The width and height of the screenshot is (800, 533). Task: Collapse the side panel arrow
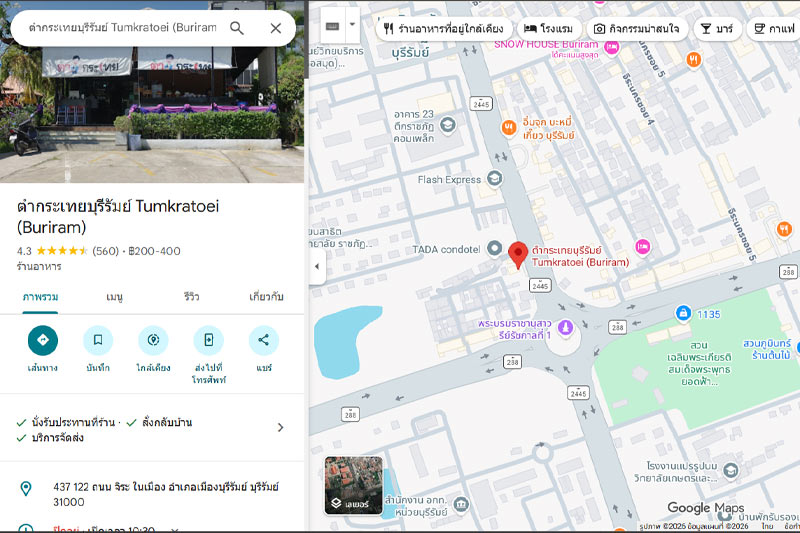coord(317,267)
